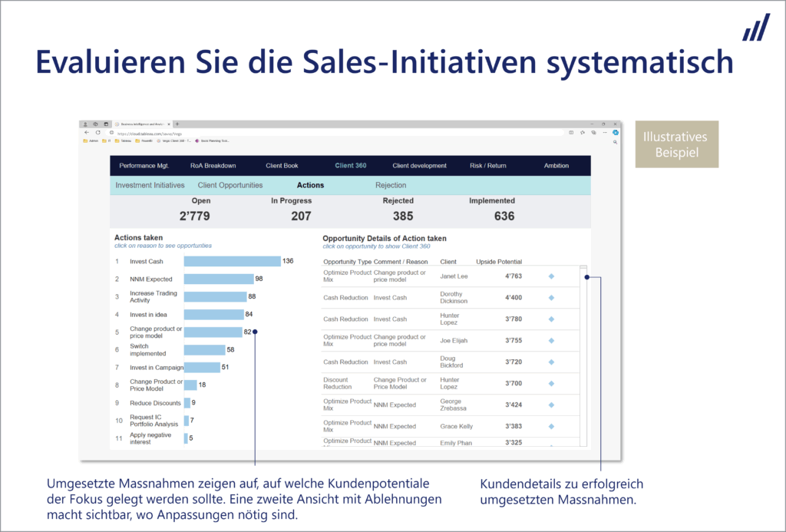786x532 pixels.
Task: Switch to the Performance Mgt. tab
Action: coord(143,166)
